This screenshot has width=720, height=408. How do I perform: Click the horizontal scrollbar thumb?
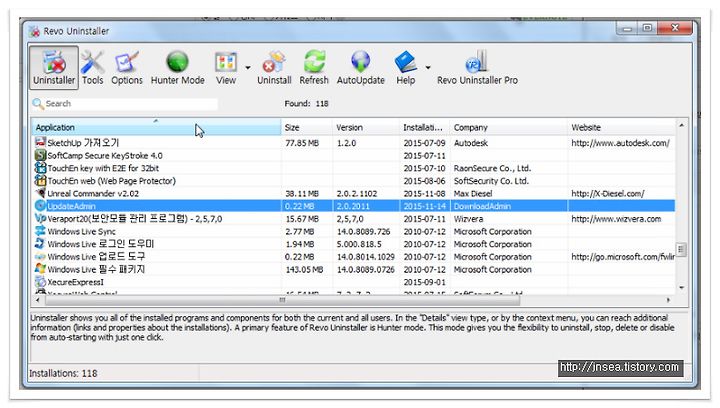click(x=282, y=300)
